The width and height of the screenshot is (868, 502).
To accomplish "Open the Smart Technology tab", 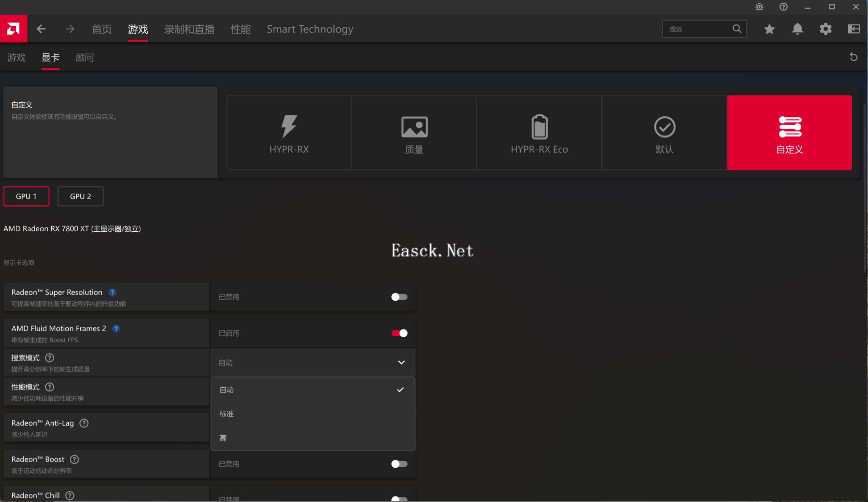I will tap(310, 29).
